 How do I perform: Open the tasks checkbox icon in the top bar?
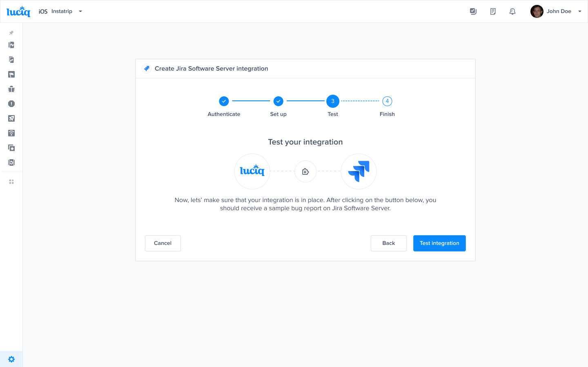click(473, 11)
